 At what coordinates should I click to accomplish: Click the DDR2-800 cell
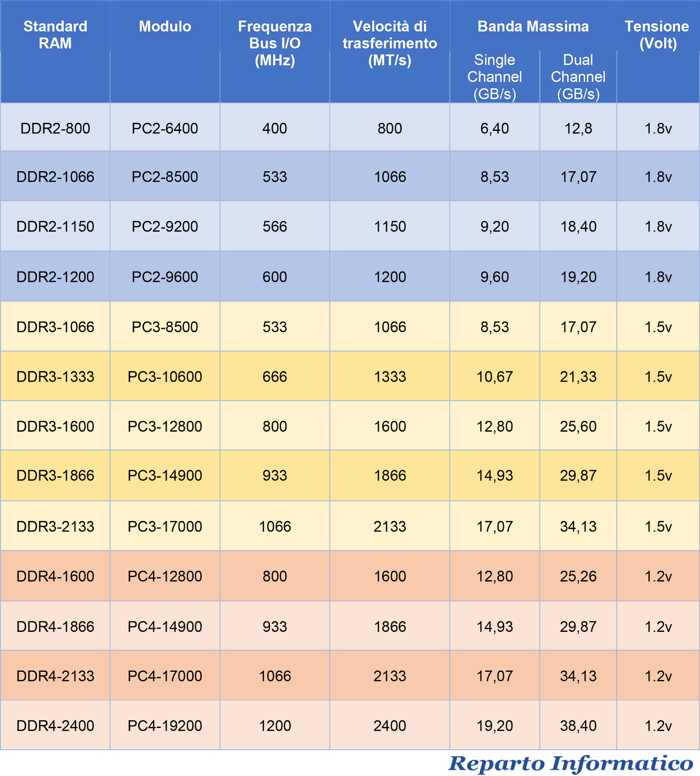coord(55,129)
